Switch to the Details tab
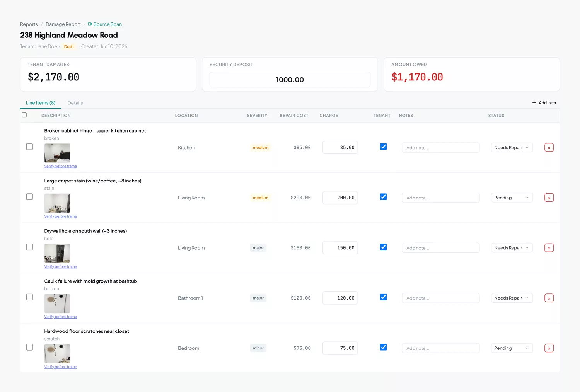 tap(75, 103)
